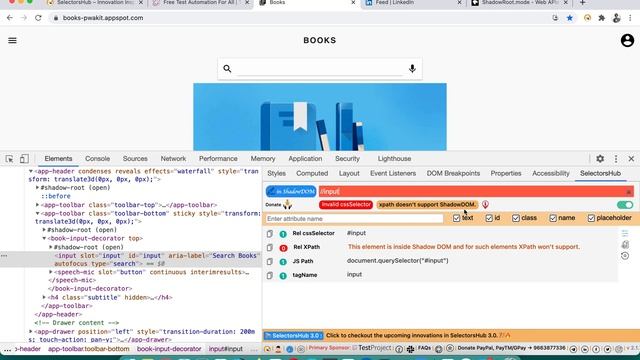Copy the JS Path value

click(x=270, y=262)
